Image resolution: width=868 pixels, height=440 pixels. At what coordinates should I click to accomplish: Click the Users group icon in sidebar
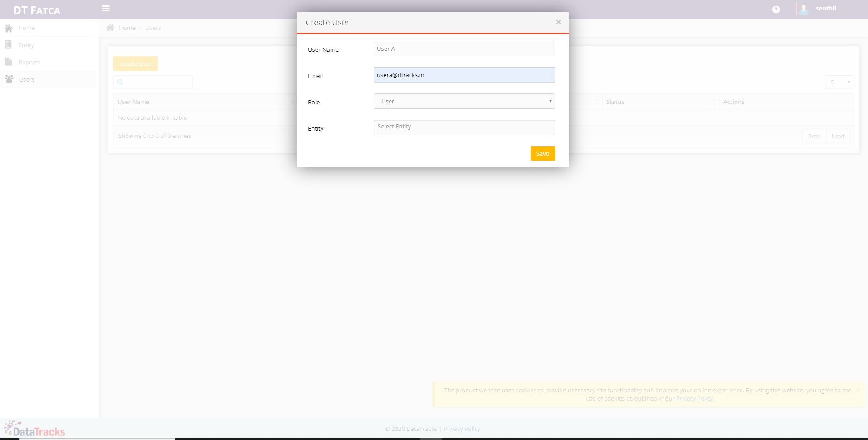[9, 79]
